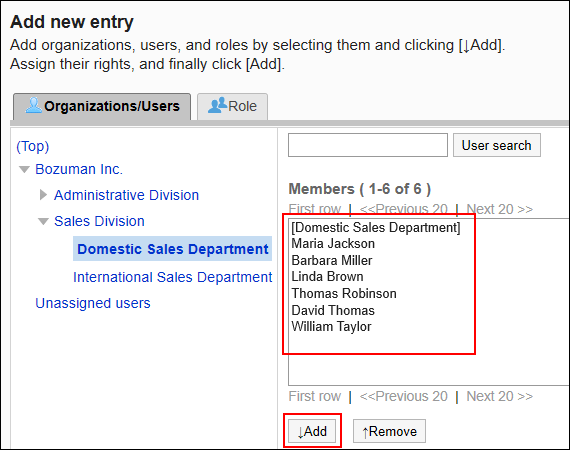Open the (Top) link

[x=33, y=146]
